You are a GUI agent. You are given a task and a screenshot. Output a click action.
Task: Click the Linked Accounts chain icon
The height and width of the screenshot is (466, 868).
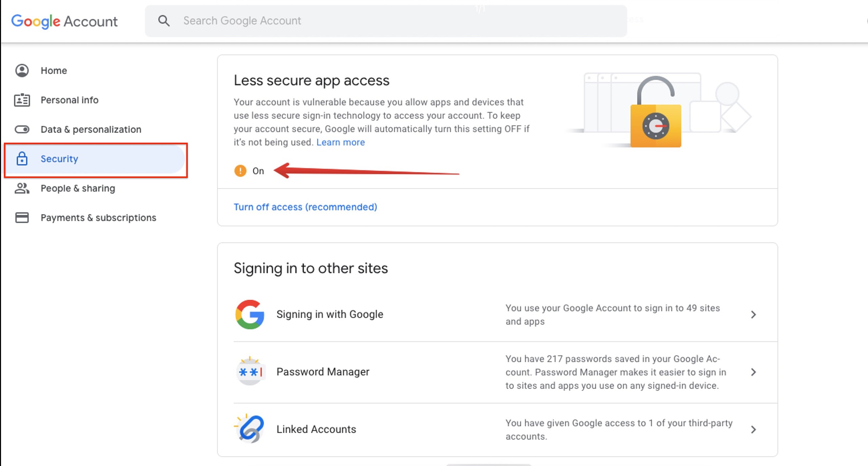coord(250,429)
